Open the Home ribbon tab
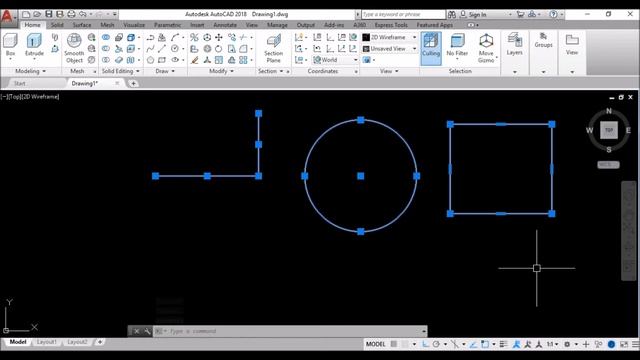The height and width of the screenshot is (360, 640). [32, 25]
